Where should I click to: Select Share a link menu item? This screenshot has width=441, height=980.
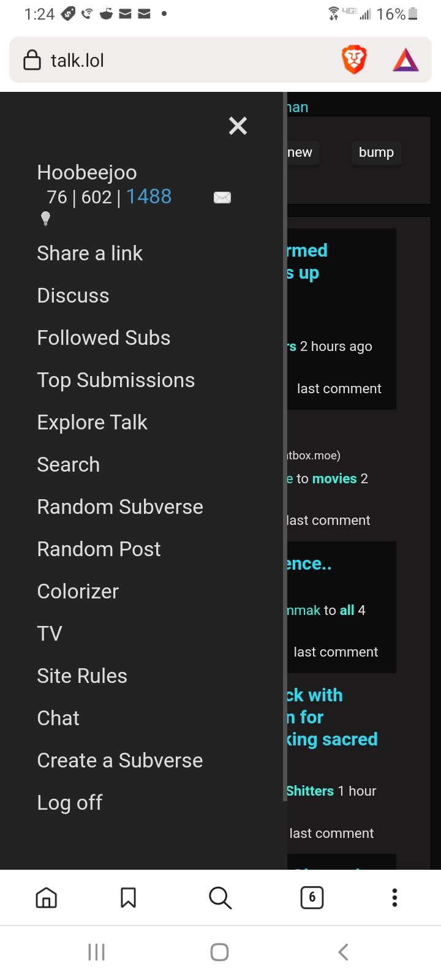[89, 253]
